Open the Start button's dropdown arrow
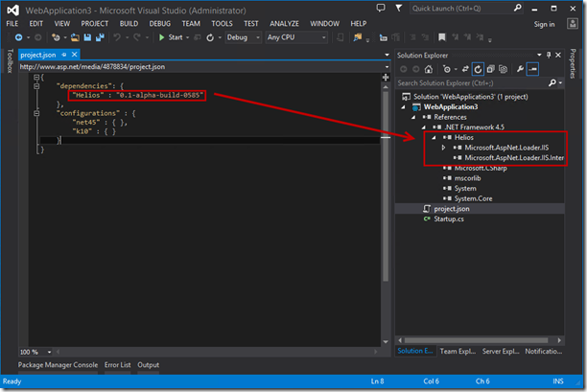Screen dimensions: 587x392 (188, 37)
